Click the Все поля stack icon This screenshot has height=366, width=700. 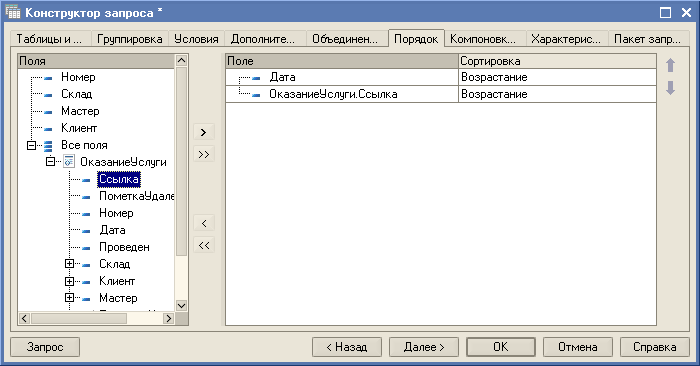tap(48, 146)
